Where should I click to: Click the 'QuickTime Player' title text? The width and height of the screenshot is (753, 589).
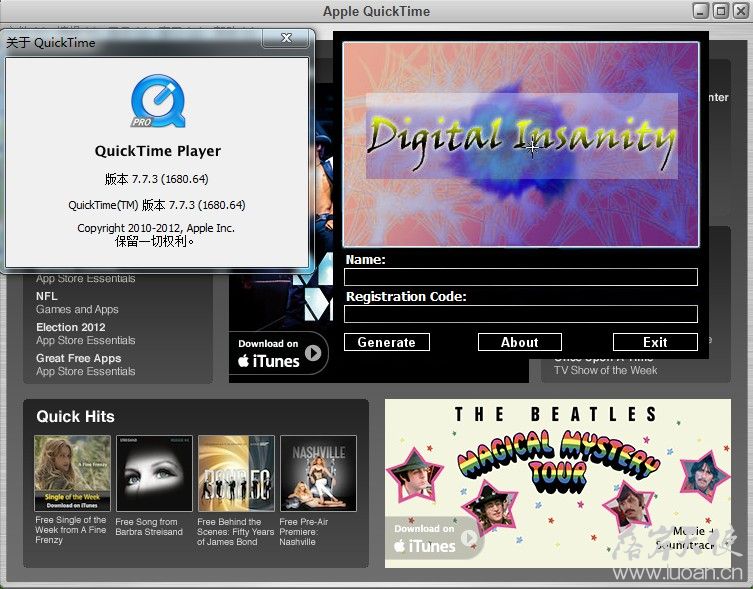[158, 151]
